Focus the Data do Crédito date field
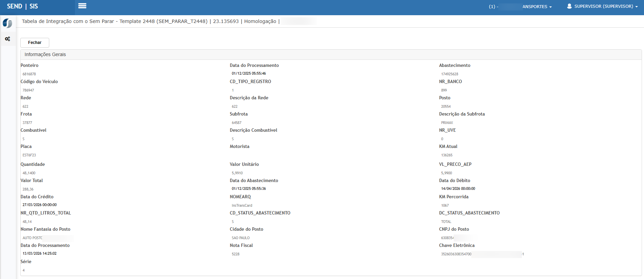 tap(39, 205)
